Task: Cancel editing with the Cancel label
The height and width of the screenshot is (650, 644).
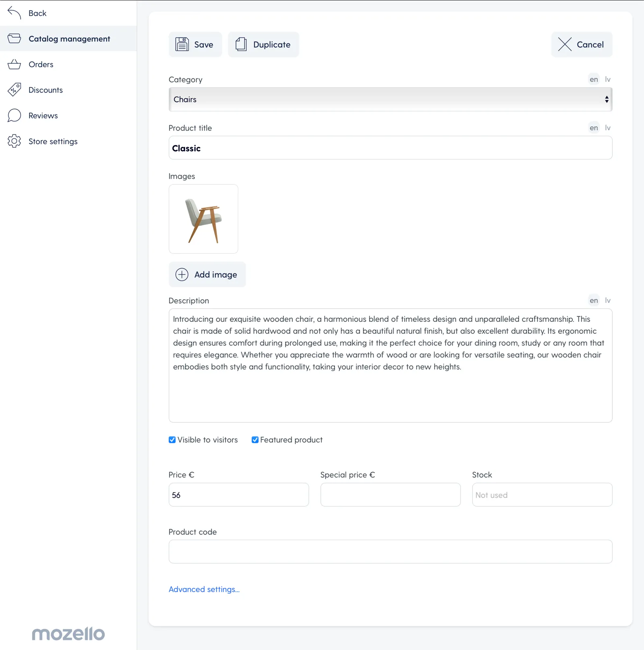Action: (590, 45)
